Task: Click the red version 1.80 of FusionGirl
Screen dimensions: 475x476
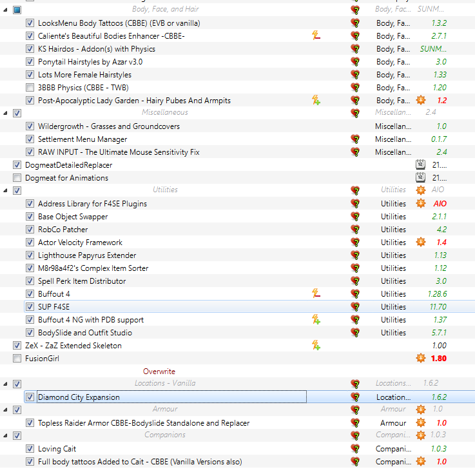Action: [439, 358]
